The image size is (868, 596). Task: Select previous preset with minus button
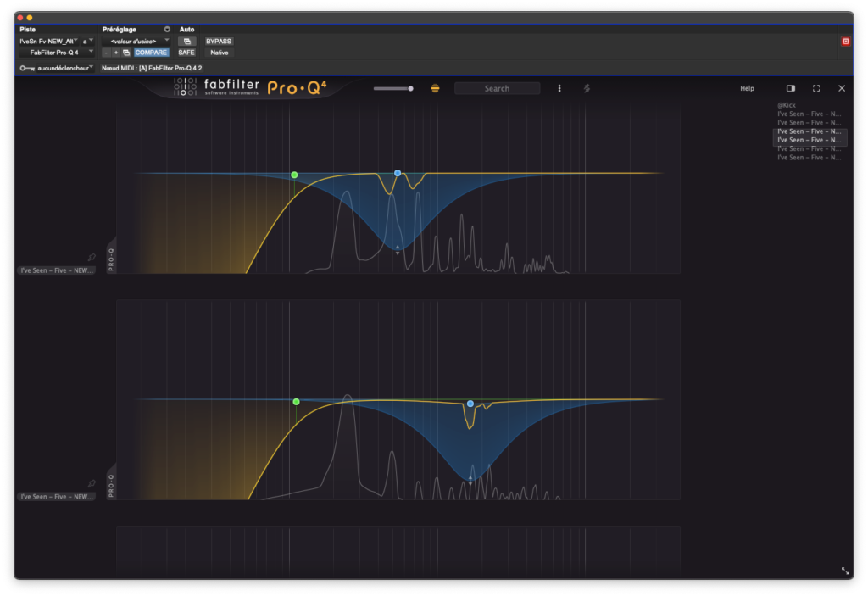coord(106,53)
